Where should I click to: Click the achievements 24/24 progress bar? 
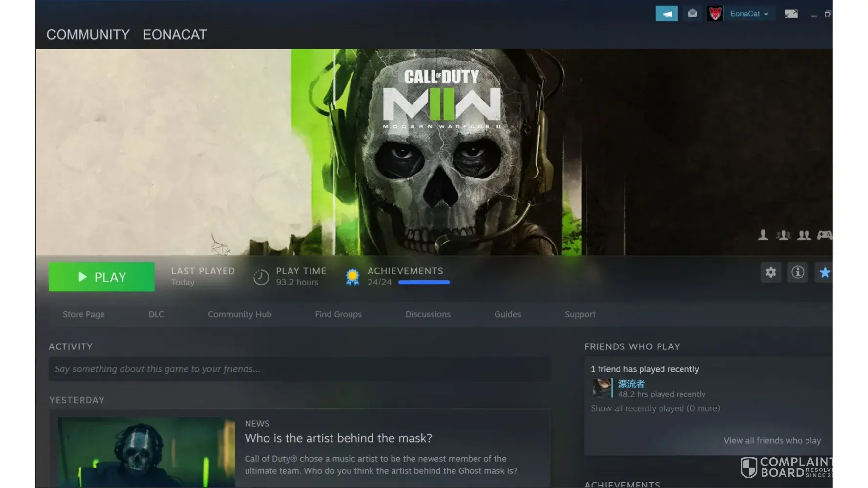(x=424, y=282)
